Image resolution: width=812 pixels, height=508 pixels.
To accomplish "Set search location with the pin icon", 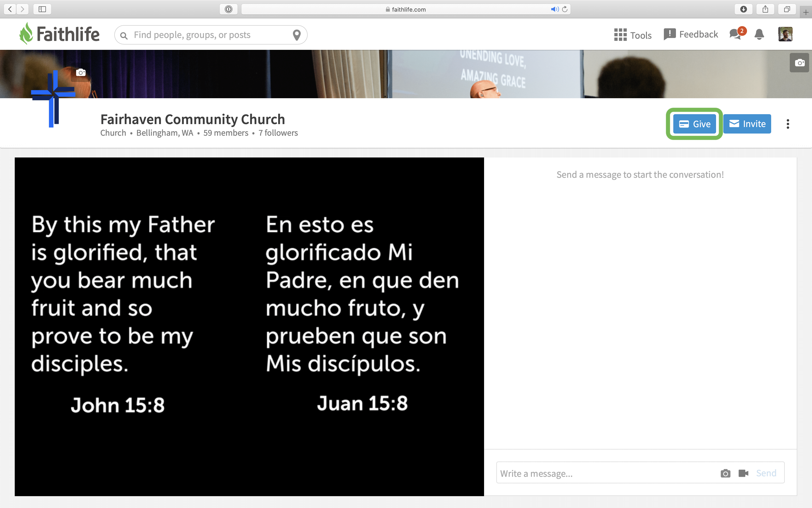I will tap(297, 35).
